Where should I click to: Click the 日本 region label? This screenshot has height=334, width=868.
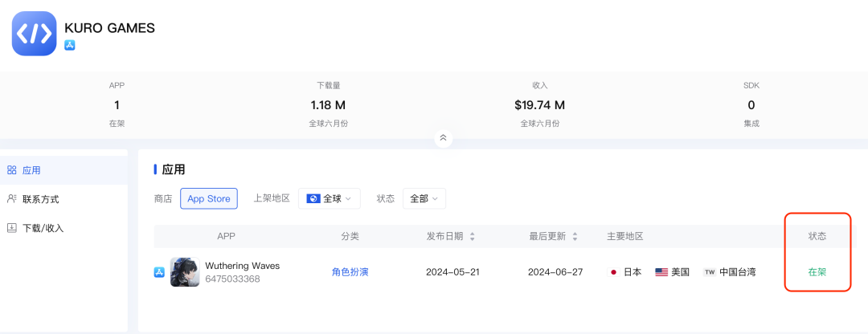coord(633,272)
